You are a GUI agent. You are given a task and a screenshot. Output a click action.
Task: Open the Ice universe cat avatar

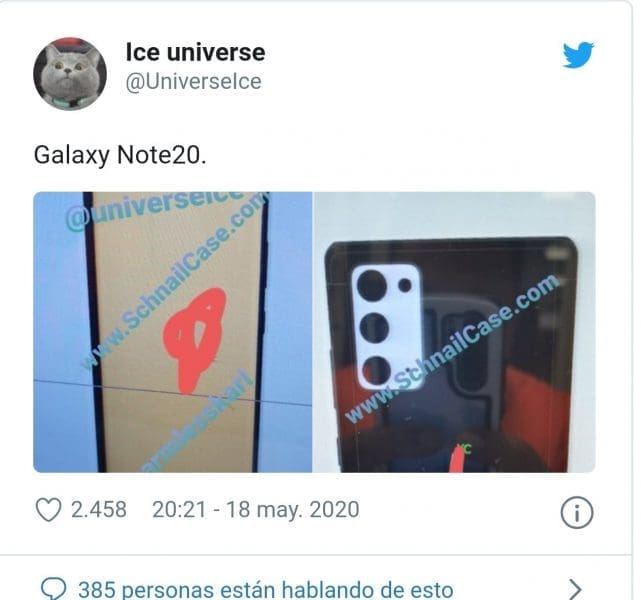[70, 74]
